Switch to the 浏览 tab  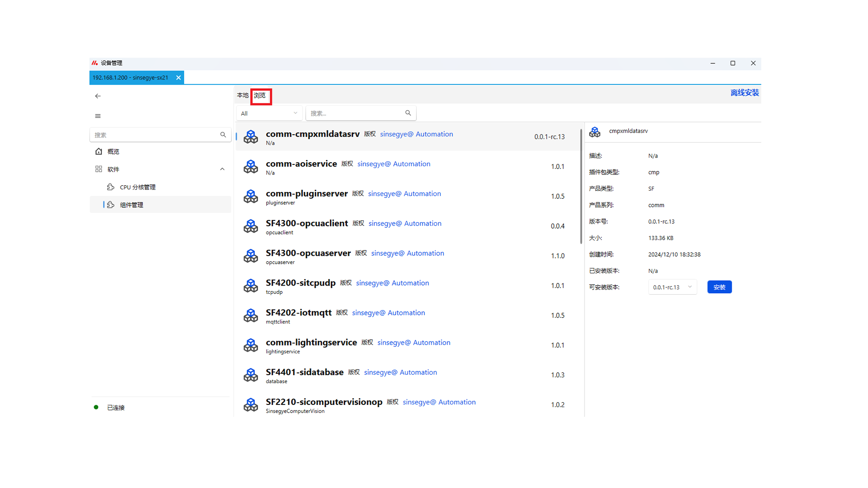coord(260,95)
